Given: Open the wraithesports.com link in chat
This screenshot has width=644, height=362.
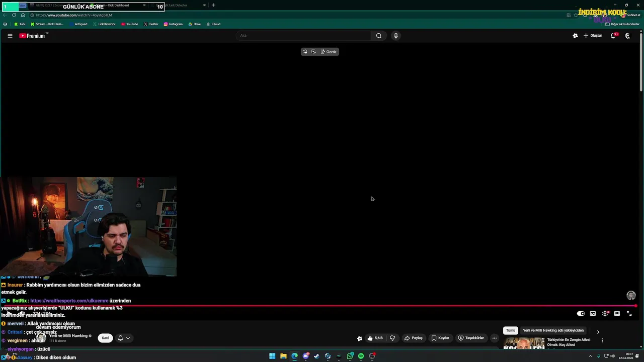Looking at the screenshot, I should pyautogui.click(x=69, y=301).
